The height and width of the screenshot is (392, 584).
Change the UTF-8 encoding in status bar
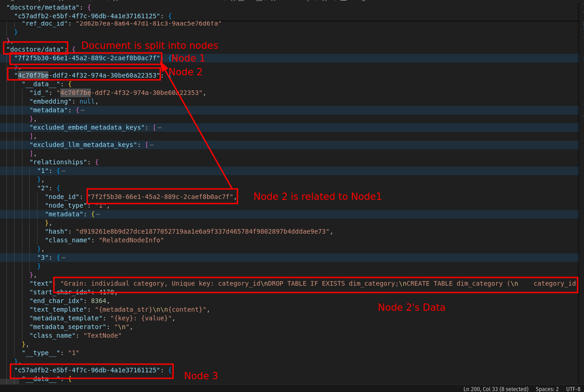[x=573, y=389]
